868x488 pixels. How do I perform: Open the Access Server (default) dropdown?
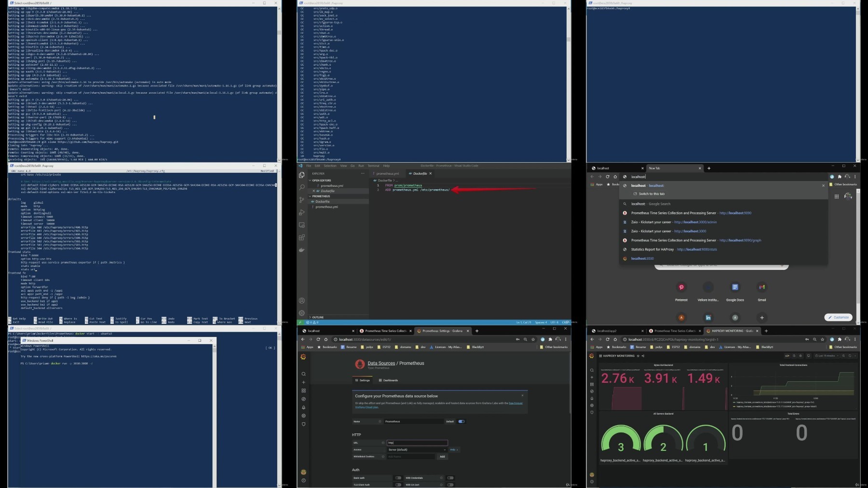tap(417, 449)
